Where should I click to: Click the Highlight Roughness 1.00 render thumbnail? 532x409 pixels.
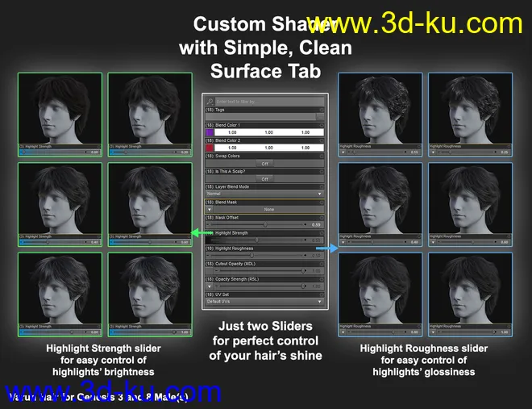pyautogui.click(x=470, y=288)
